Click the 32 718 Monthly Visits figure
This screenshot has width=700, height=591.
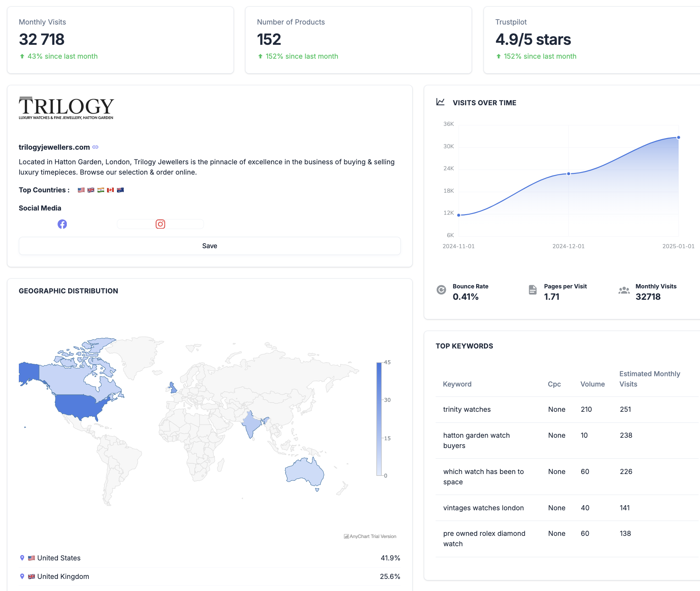pyautogui.click(x=42, y=39)
